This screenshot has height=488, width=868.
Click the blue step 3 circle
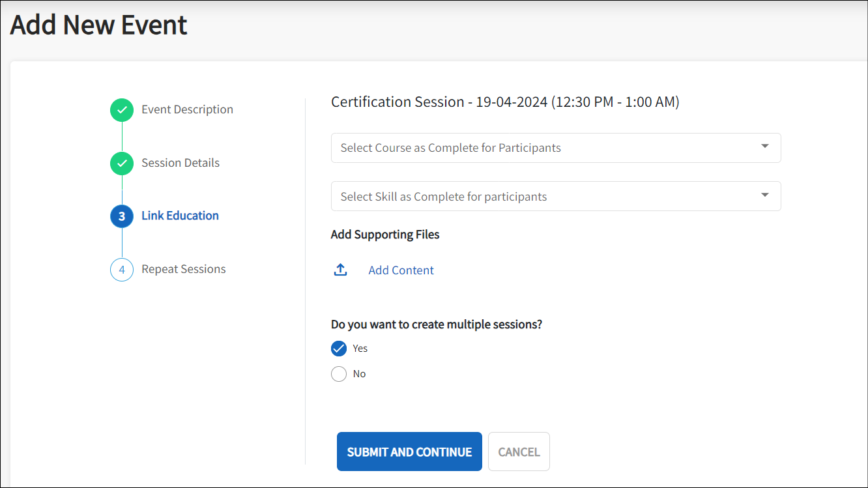pos(122,216)
